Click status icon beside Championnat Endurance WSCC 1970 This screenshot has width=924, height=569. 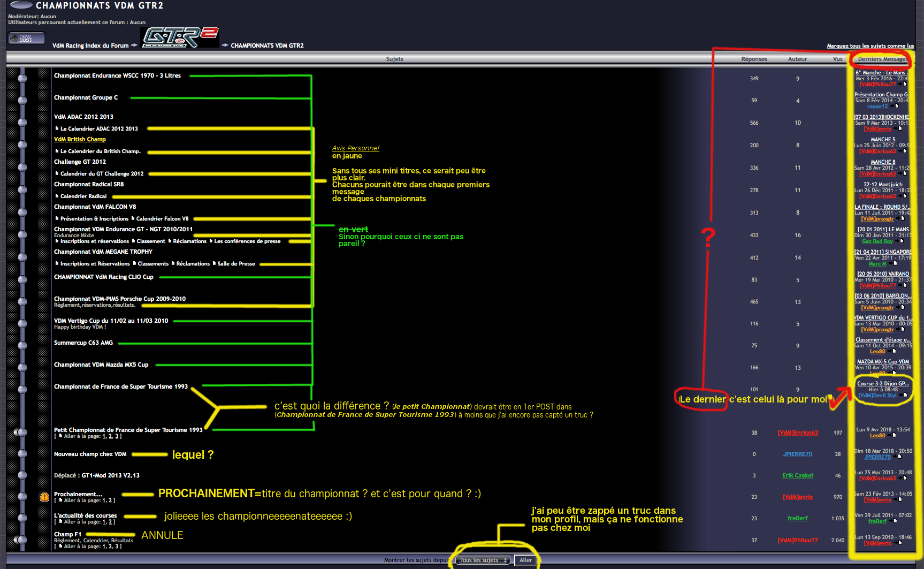[x=22, y=78]
